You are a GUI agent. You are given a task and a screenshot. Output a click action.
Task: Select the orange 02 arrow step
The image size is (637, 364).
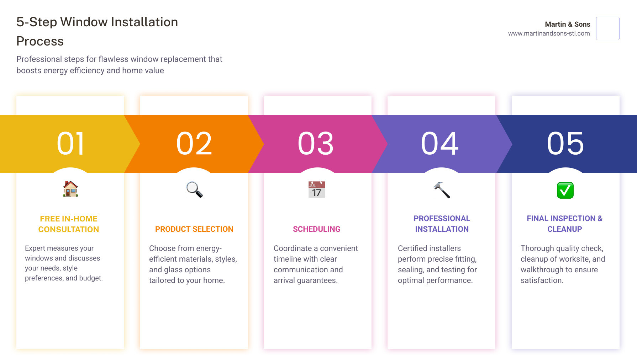pos(194,144)
